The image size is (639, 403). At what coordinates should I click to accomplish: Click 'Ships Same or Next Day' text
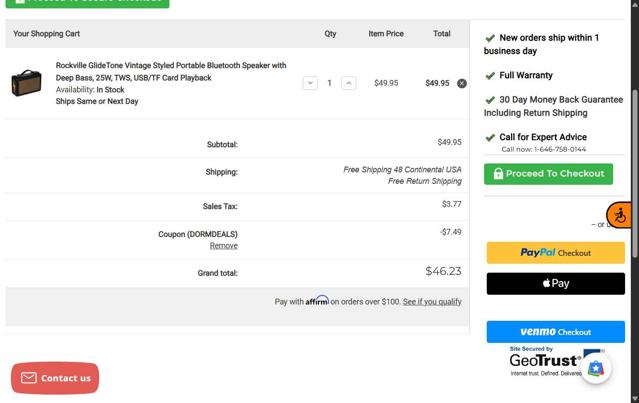[97, 101]
